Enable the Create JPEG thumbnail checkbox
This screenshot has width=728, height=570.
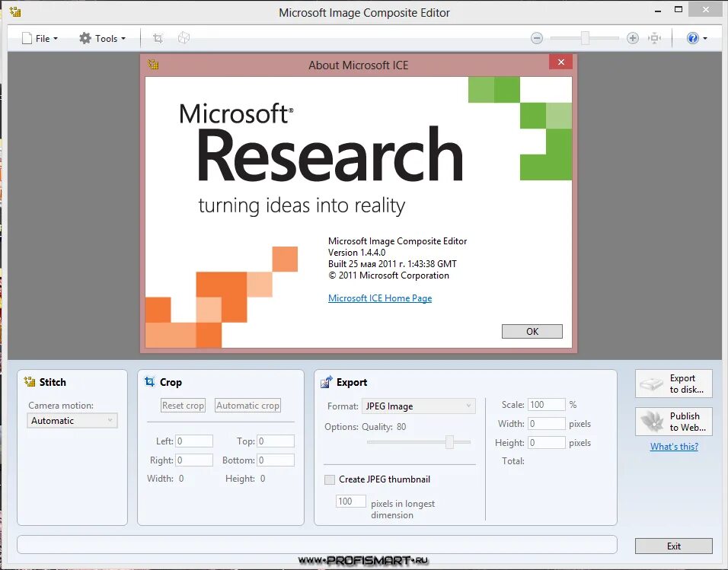point(330,479)
